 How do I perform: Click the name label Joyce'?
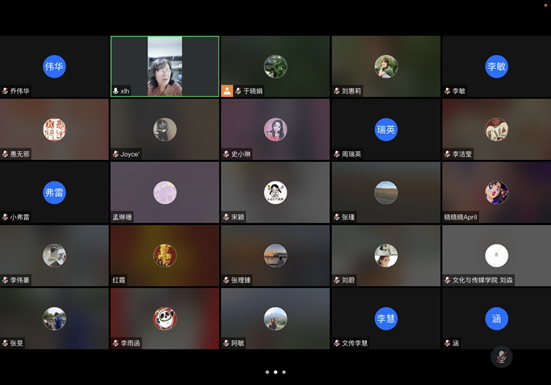pos(130,154)
